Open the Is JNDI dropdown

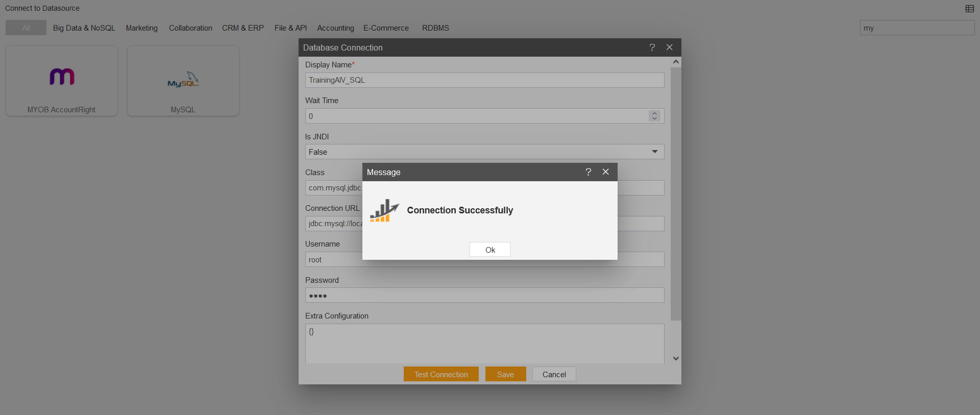click(484, 152)
